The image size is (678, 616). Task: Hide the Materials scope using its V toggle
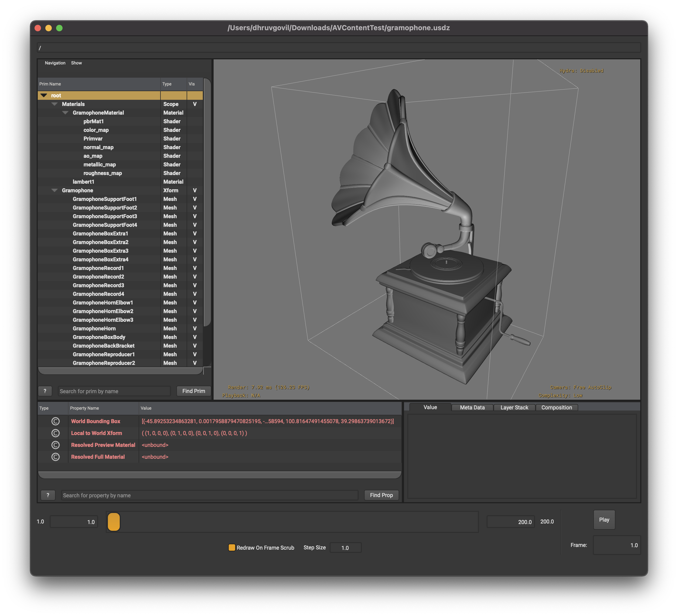[194, 104]
